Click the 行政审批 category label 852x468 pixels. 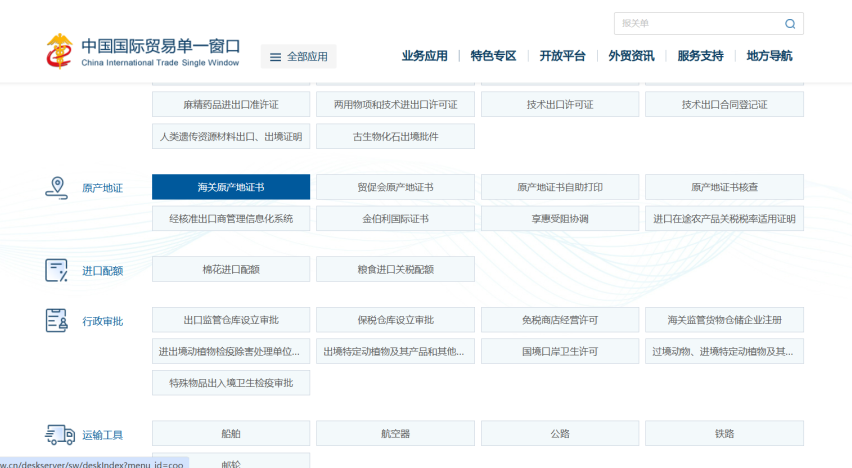103,321
